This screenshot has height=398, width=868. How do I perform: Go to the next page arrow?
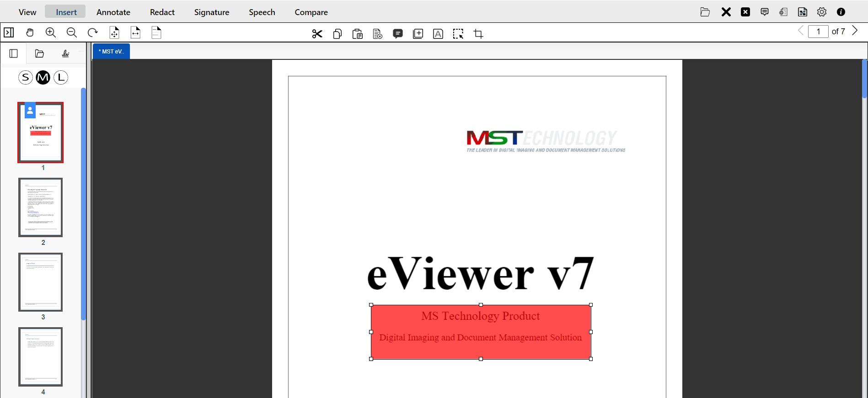point(855,31)
